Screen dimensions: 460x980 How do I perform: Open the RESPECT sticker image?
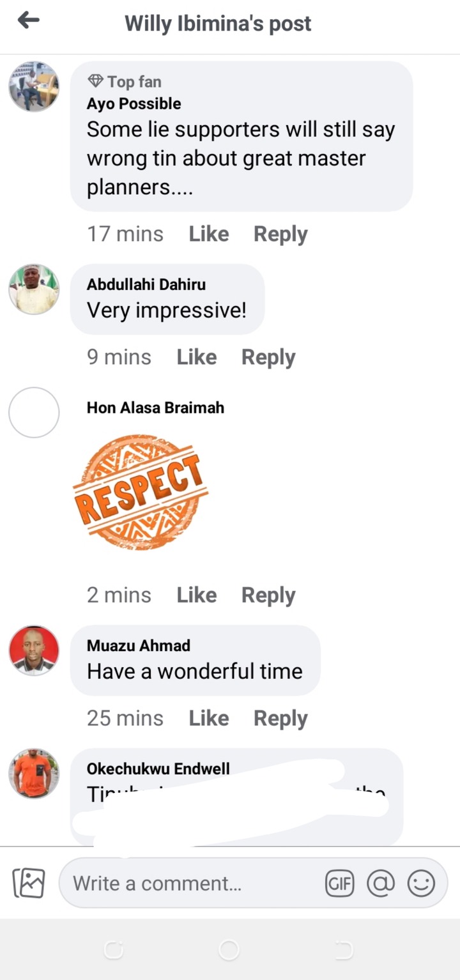(x=141, y=492)
